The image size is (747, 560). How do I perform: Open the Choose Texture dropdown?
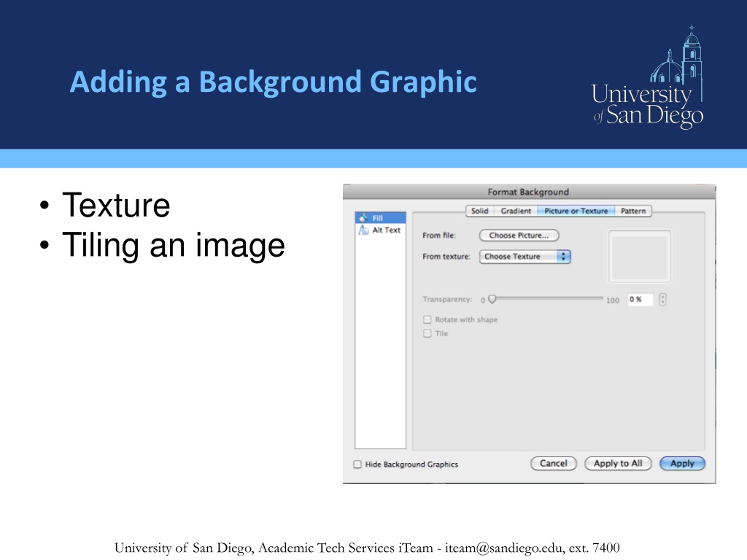tap(525, 257)
